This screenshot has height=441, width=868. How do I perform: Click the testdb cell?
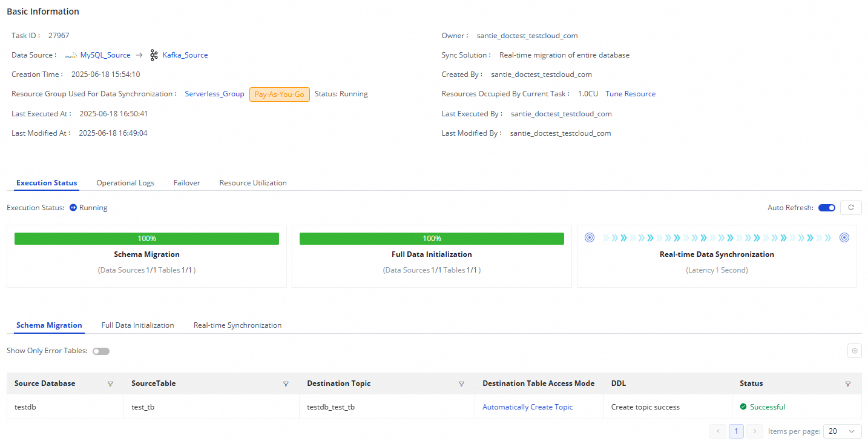point(25,407)
